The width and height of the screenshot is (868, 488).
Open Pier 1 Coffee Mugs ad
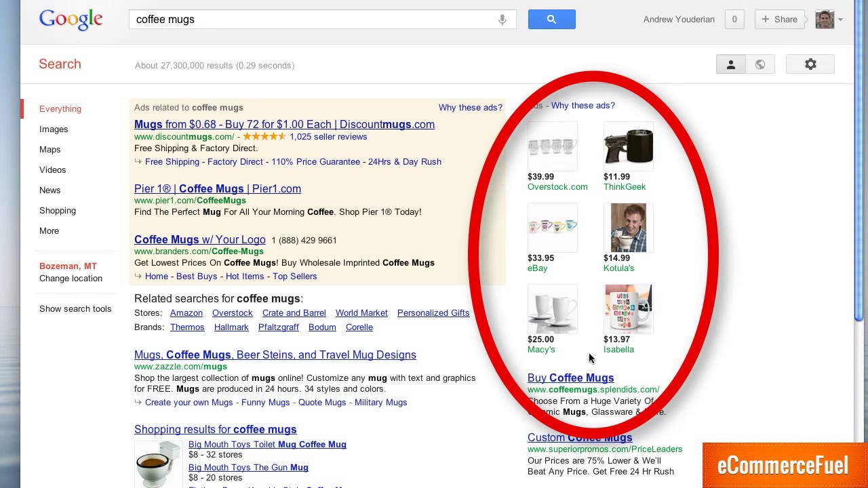[218, 188]
